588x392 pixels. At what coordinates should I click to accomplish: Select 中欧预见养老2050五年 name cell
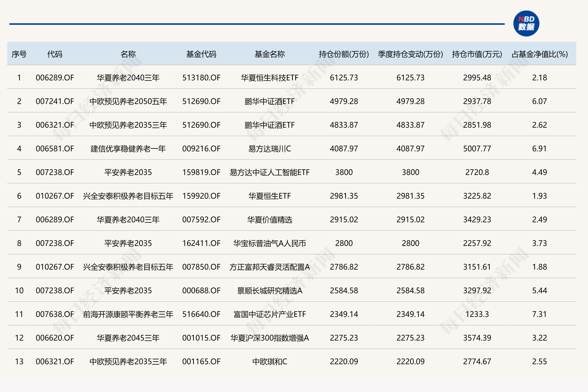pos(128,101)
